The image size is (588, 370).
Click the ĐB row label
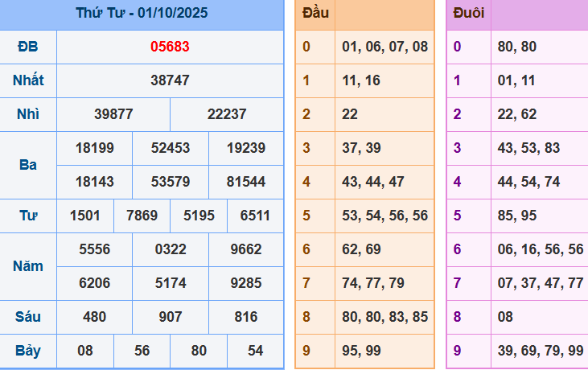point(28,47)
